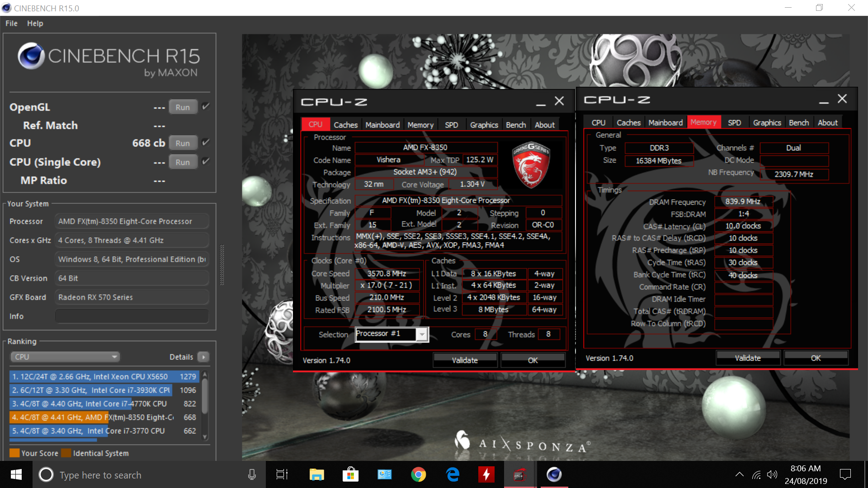Click the search microphone icon
Image resolution: width=868 pixels, height=488 pixels.
point(252,474)
